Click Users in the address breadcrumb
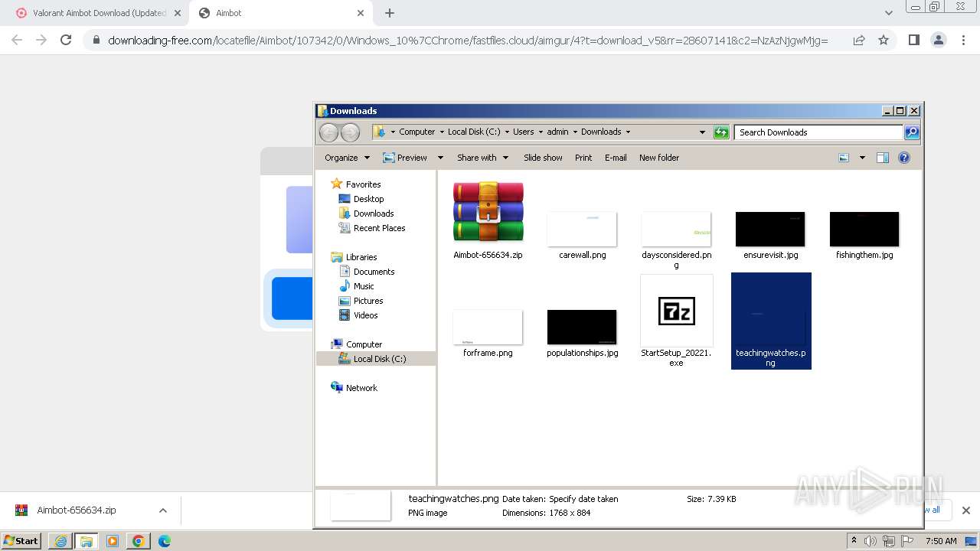The image size is (980, 551). click(524, 132)
